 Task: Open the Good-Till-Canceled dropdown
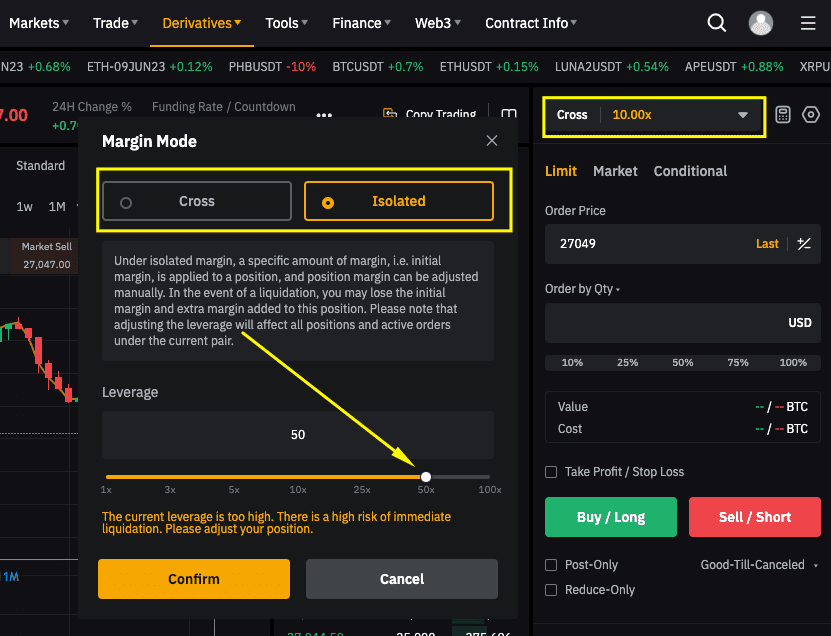click(x=758, y=565)
